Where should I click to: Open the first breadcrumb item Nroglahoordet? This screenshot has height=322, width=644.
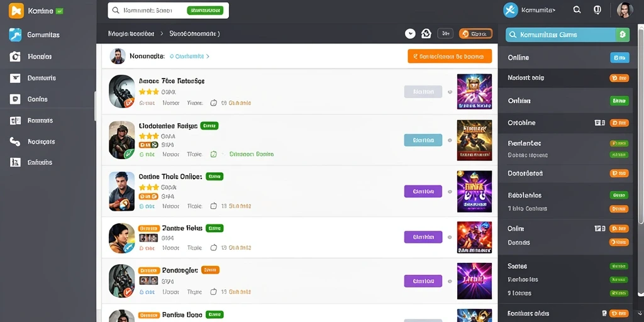point(131,34)
